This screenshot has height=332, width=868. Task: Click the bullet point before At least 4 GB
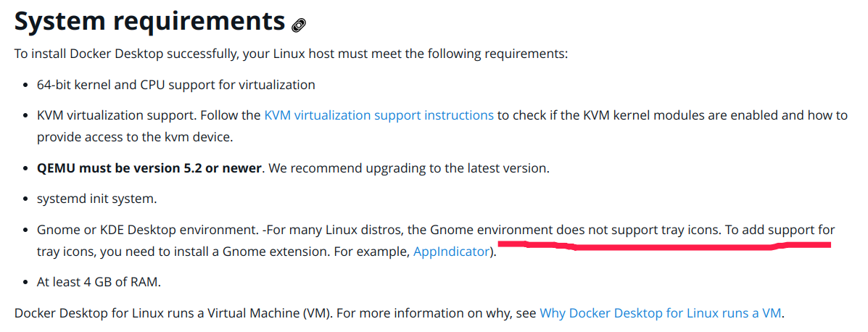click(x=25, y=283)
